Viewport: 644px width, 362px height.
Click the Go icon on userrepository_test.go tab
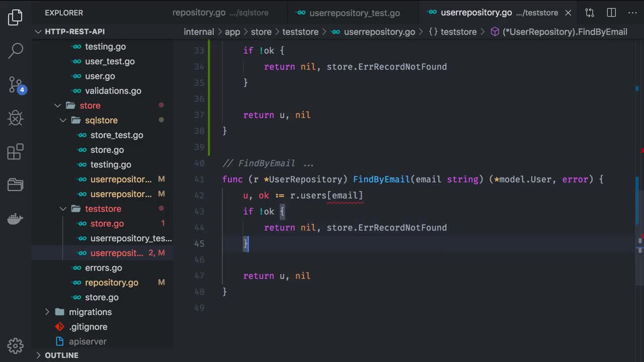[x=301, y=13]
